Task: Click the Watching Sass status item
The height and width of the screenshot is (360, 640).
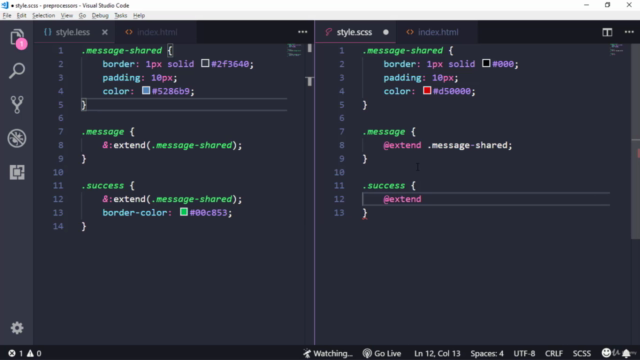Action: point(328,353)
